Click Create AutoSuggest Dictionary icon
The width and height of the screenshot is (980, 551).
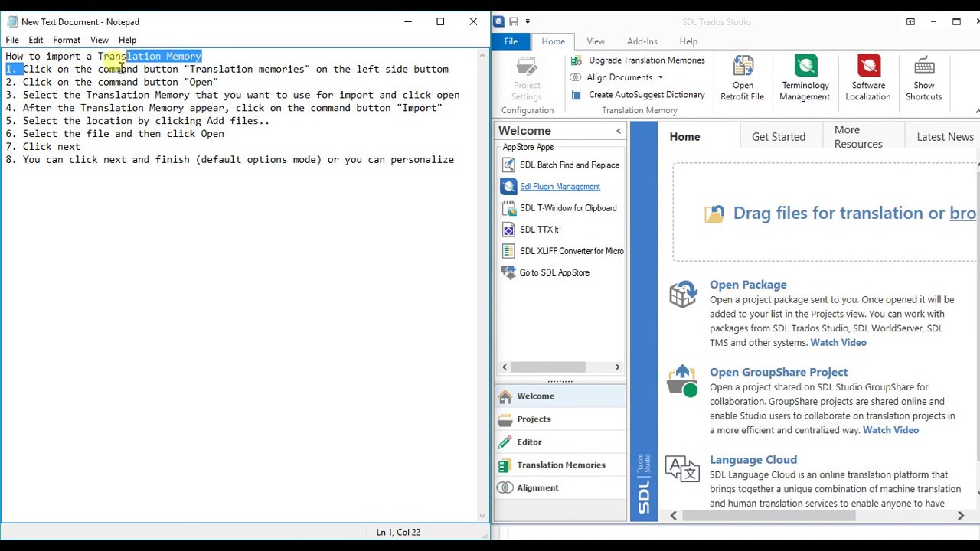point(576,95)
